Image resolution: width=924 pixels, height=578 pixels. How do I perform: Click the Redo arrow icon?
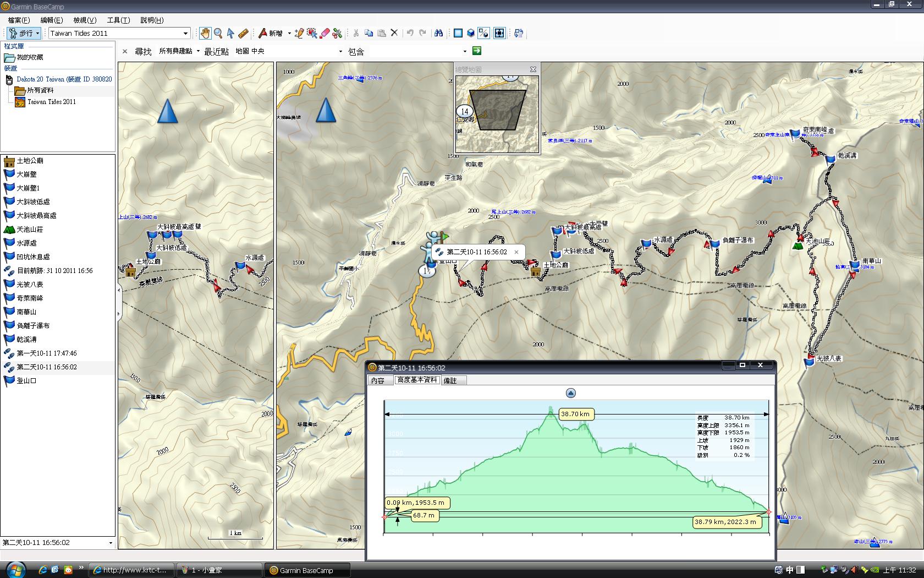click(422, 33)
